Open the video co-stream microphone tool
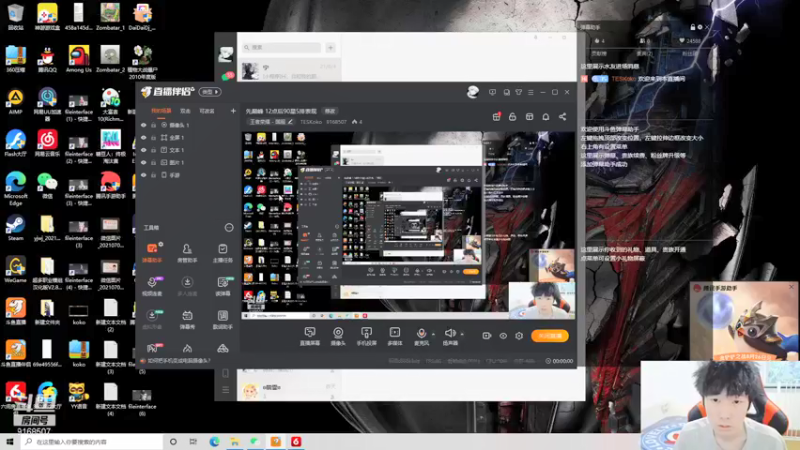Screen dimensions: 800x450 coord(152,286)
